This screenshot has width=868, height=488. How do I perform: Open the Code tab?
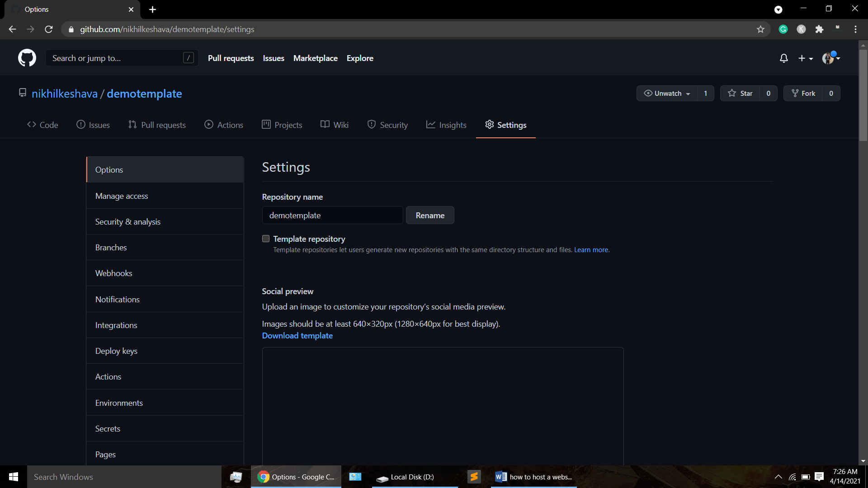tap(42, 125)
